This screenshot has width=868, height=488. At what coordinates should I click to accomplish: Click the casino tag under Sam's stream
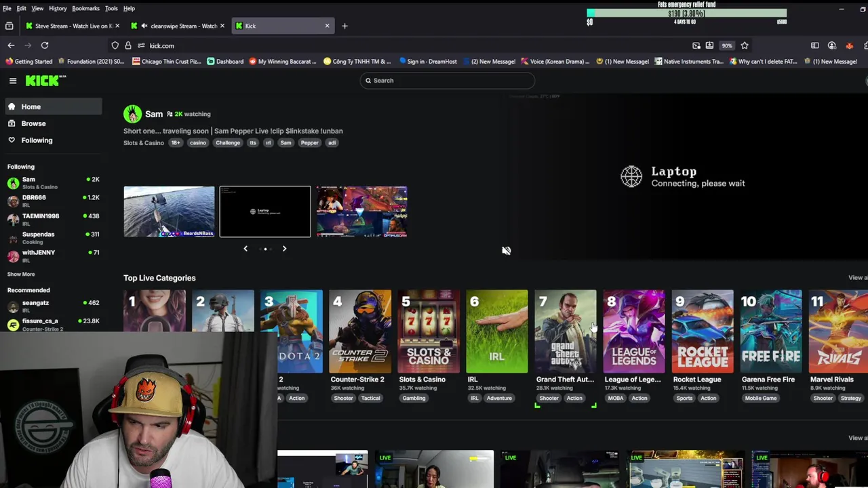[198, 143]
